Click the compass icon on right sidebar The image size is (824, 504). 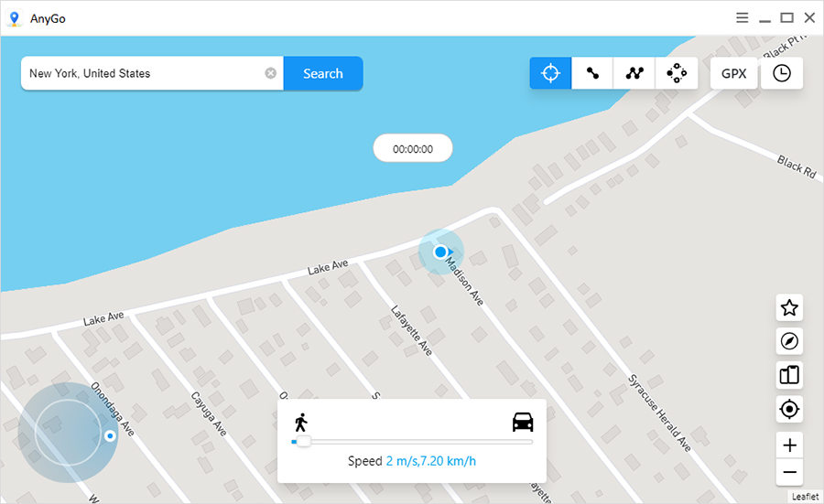pyautogui.click(x=789, y=341)
